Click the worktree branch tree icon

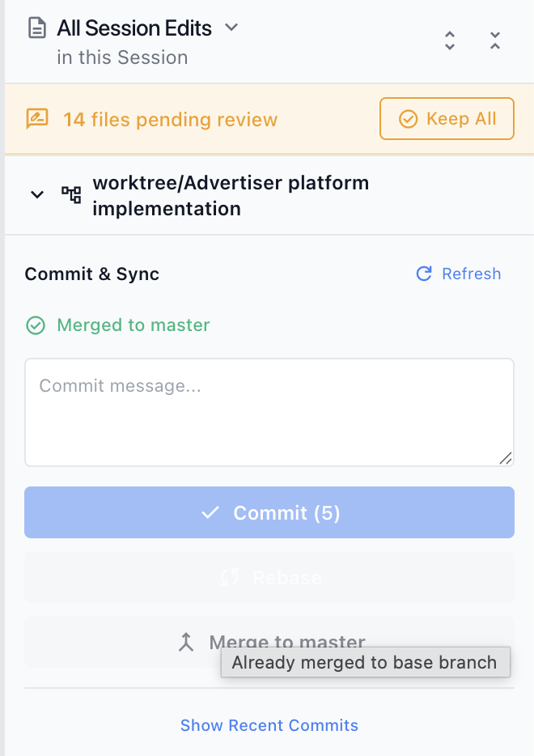click(71, 195)
